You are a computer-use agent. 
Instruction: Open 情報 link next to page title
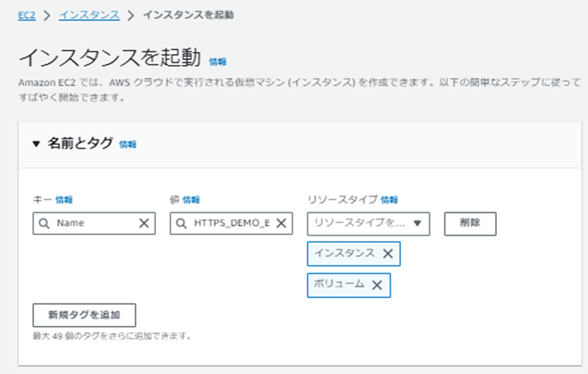(x=218, y=62)
